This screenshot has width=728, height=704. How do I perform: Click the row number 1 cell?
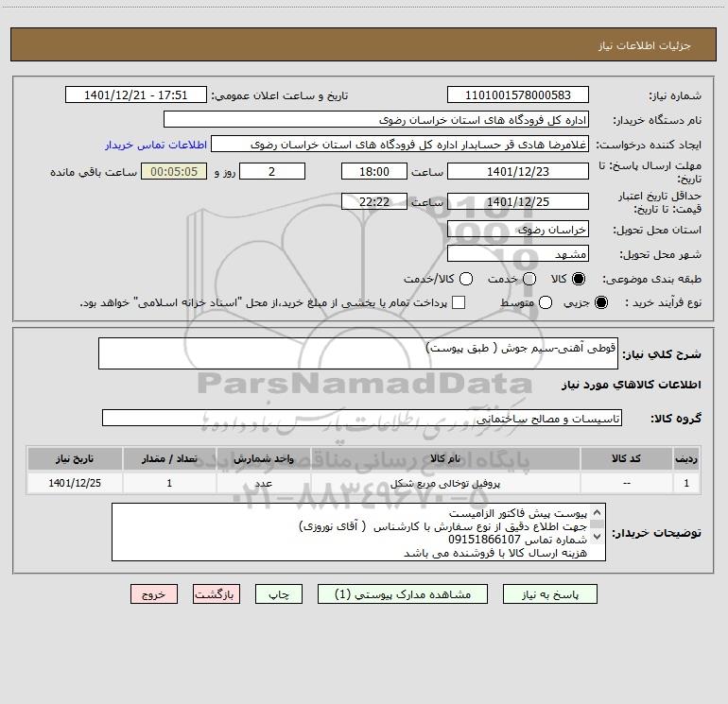click(x=686, y=483)
